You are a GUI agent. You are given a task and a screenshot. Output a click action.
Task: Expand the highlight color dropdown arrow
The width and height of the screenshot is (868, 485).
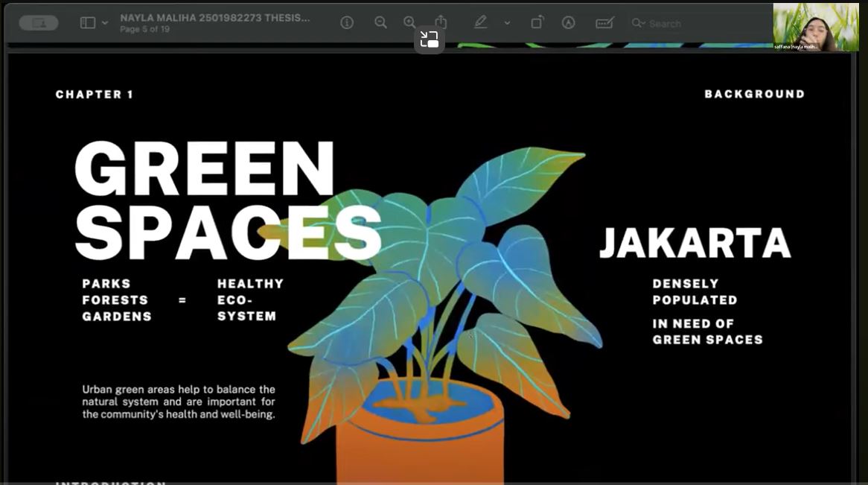(507, 23)
